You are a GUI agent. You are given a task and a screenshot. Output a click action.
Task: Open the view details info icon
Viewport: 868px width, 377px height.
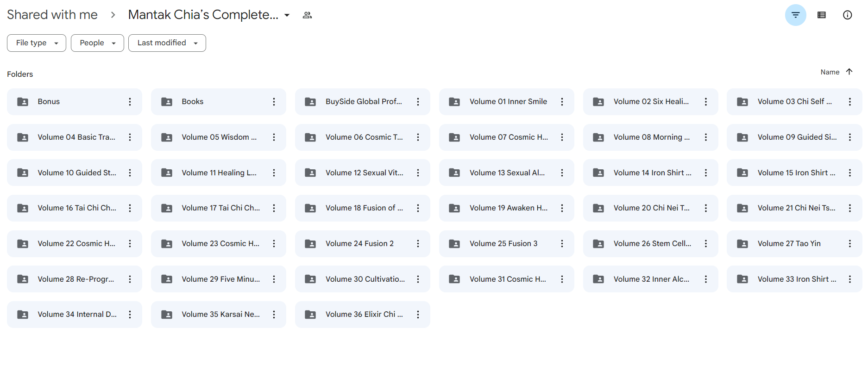[847, 15]
